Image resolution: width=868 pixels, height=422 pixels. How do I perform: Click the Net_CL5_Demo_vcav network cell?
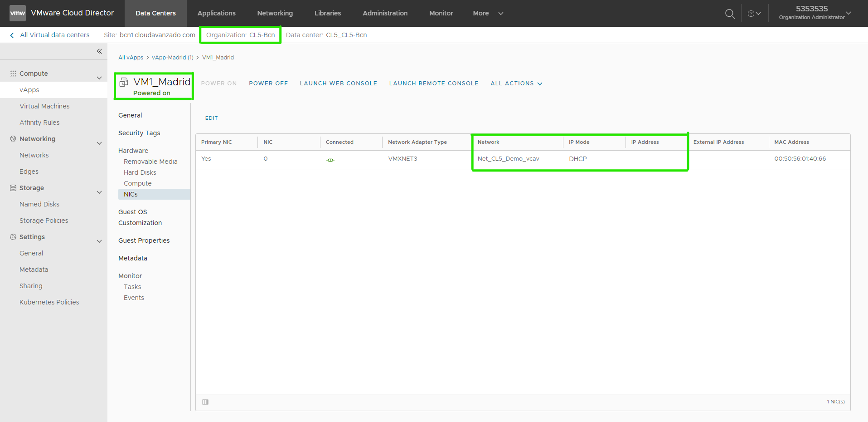pyautogui.click(x=508, y=159)
